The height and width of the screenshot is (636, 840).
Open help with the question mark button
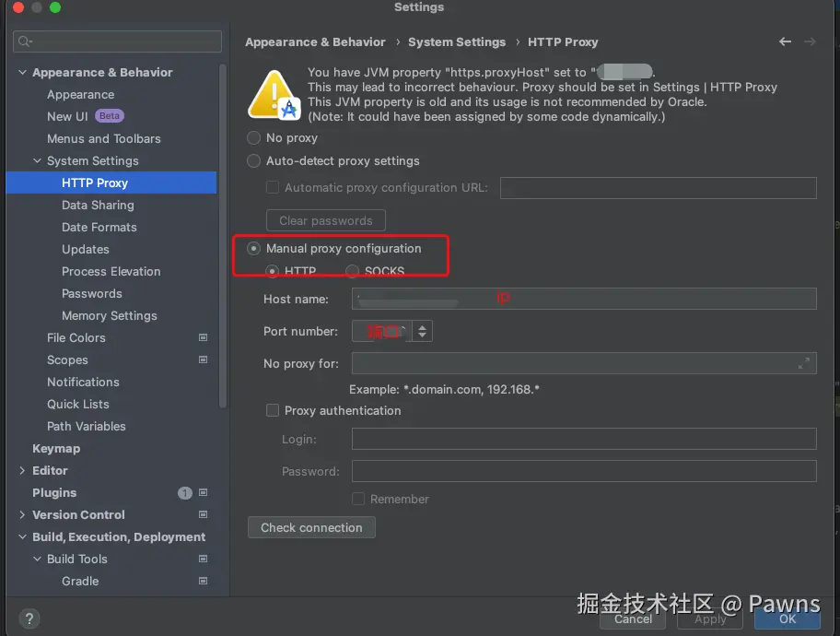point(29,618)
